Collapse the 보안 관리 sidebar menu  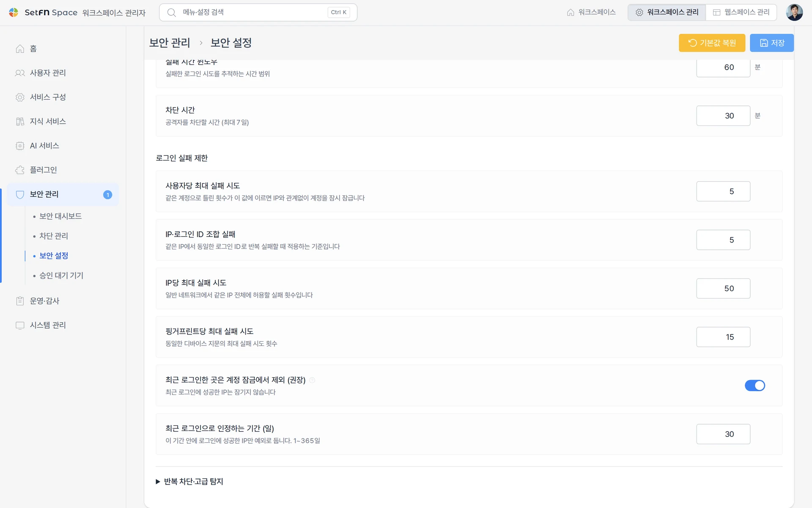63,194
